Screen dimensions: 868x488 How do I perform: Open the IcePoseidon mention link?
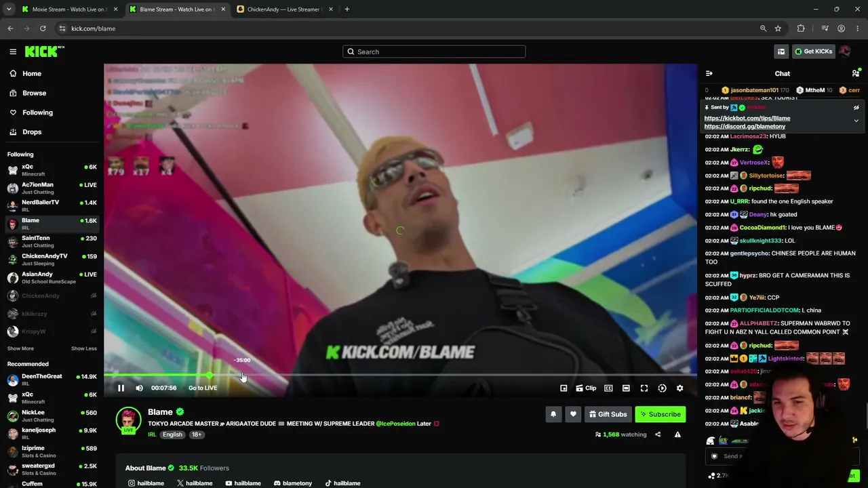[395, 424]
